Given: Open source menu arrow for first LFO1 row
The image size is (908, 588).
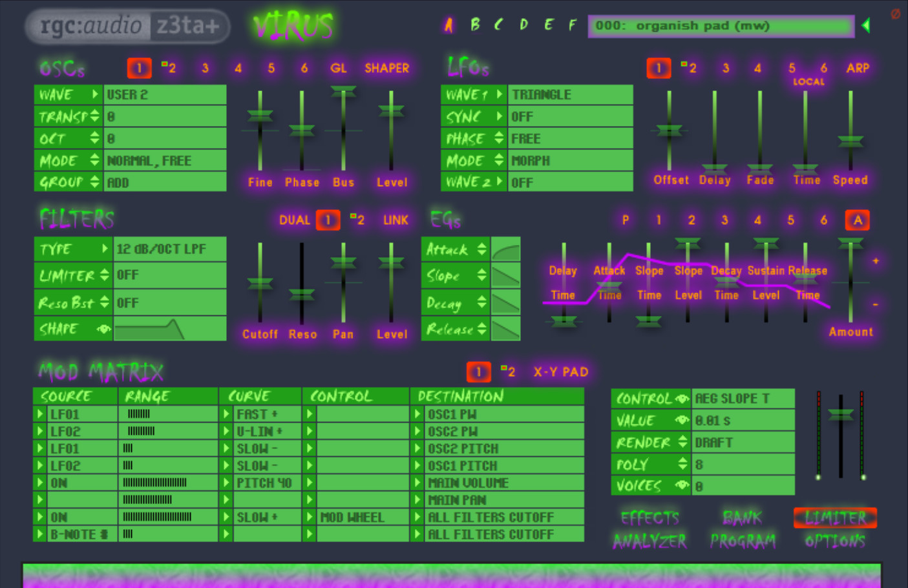Looking at the screenshot, I should tap(40, 414).
